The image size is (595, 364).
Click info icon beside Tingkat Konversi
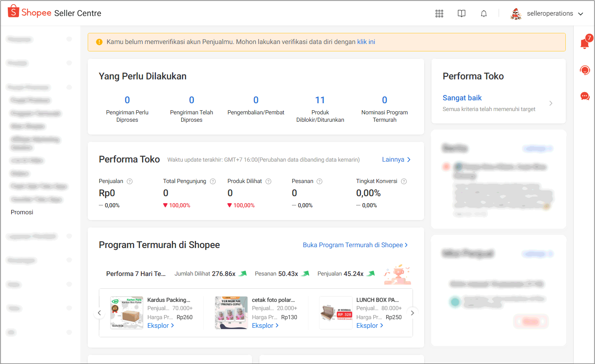click(x=404, y=181)
